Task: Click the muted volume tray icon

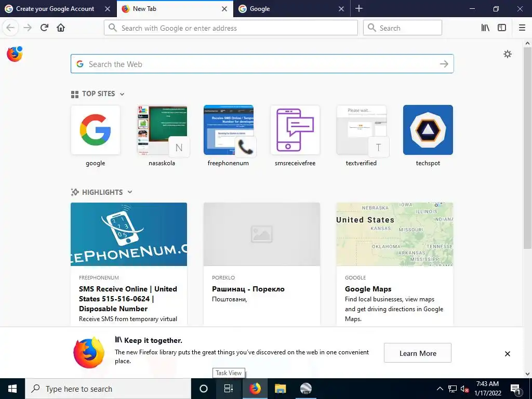Action: point(464,389)
